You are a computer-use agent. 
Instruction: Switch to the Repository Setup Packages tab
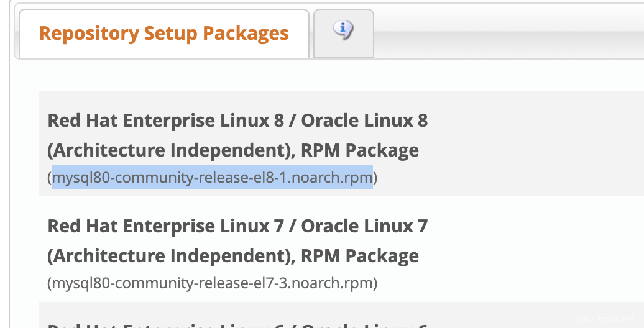[163, 34]
